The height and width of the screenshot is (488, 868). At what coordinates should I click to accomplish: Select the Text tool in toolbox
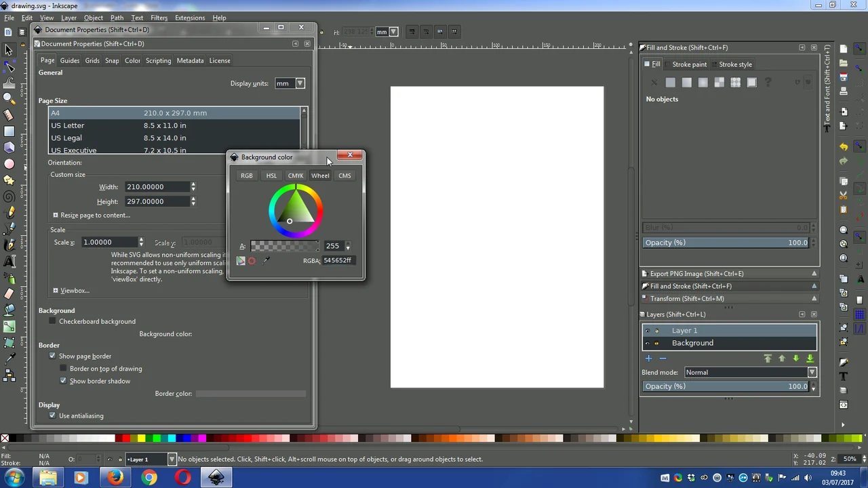coord(9,262)
